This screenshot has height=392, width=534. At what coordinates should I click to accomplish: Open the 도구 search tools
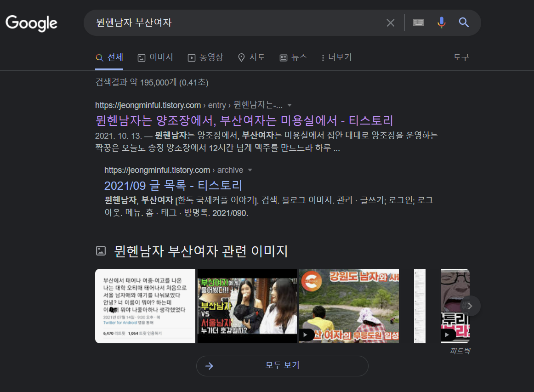[461, 57]
